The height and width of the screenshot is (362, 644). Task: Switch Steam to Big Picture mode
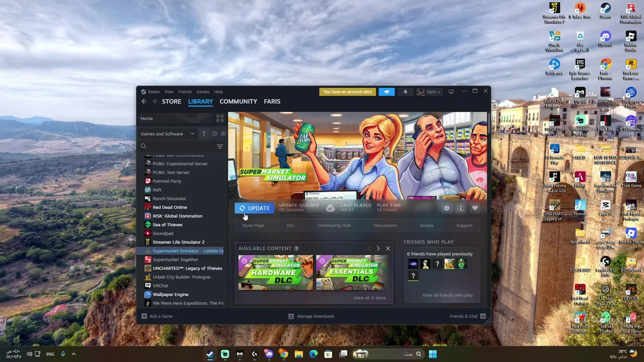coord(451,92)
